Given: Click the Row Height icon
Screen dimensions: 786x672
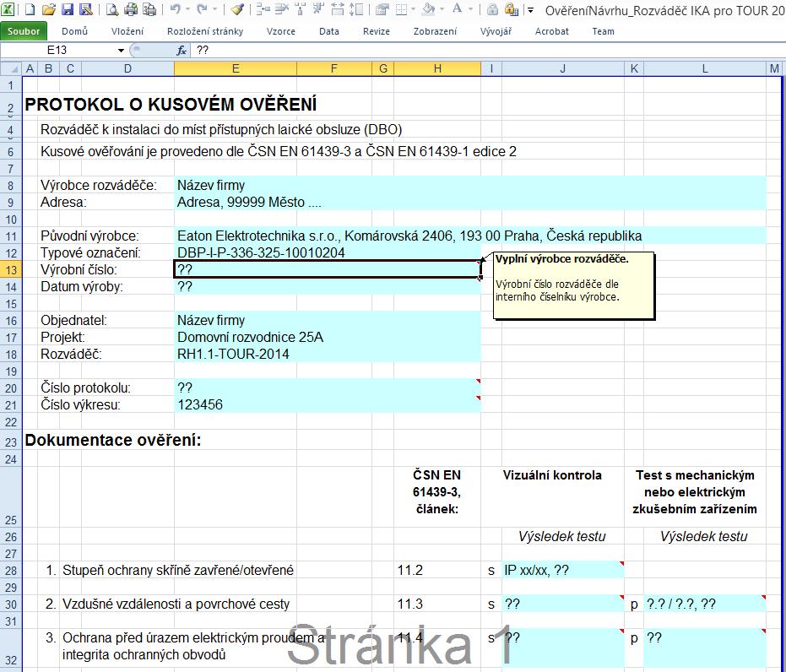Looking at the screenshot, I should point(356,9).
